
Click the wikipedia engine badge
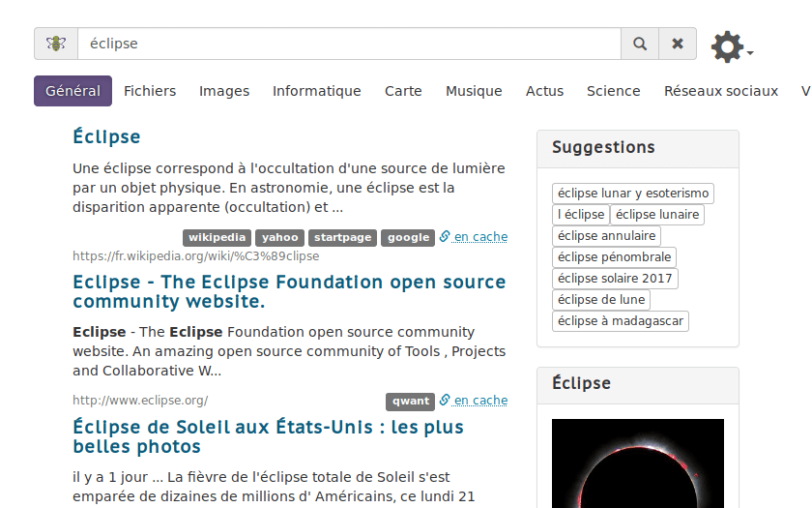click(x=217, y=237)
